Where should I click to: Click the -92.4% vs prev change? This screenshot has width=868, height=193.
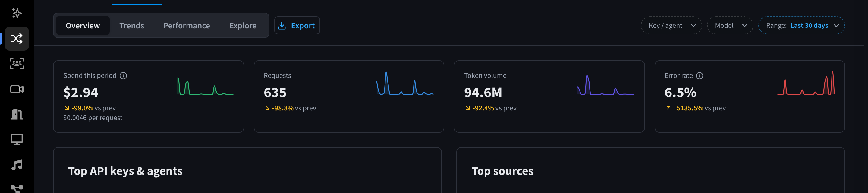point(491,108)
